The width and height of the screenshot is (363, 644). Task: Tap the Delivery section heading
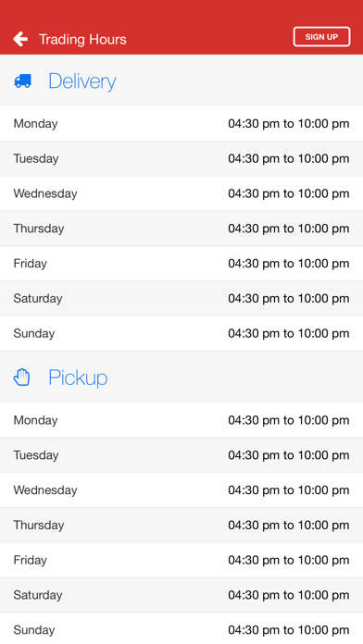(x=82, y=80)
